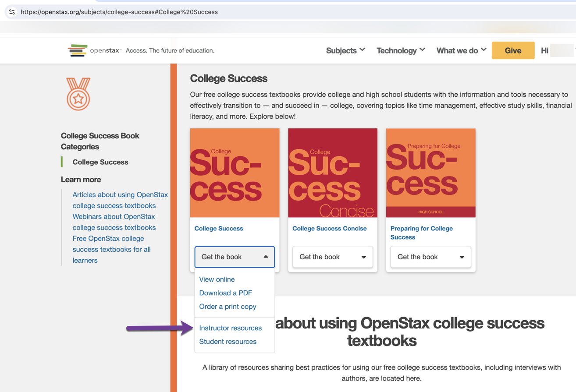Open the Preparing for College Success cover
Screen dimensions: 576x392
[430, 173]
